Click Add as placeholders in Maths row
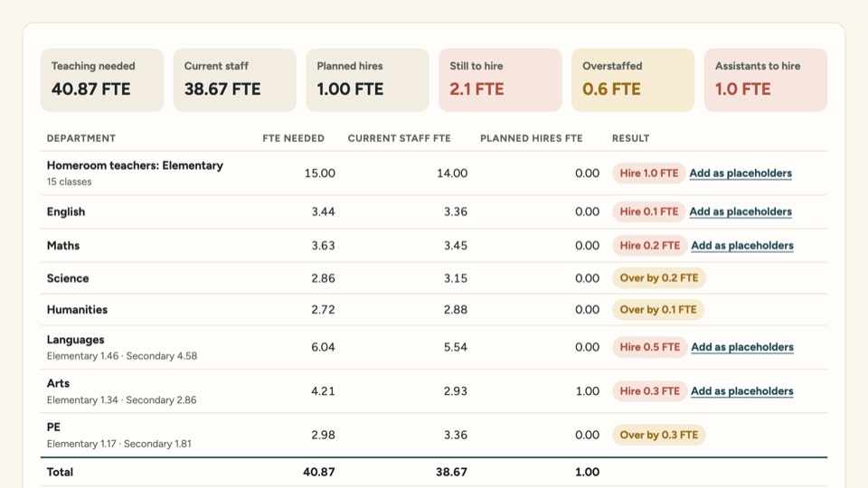The height and width of the screenshot is (488, 868). [741, 245]
